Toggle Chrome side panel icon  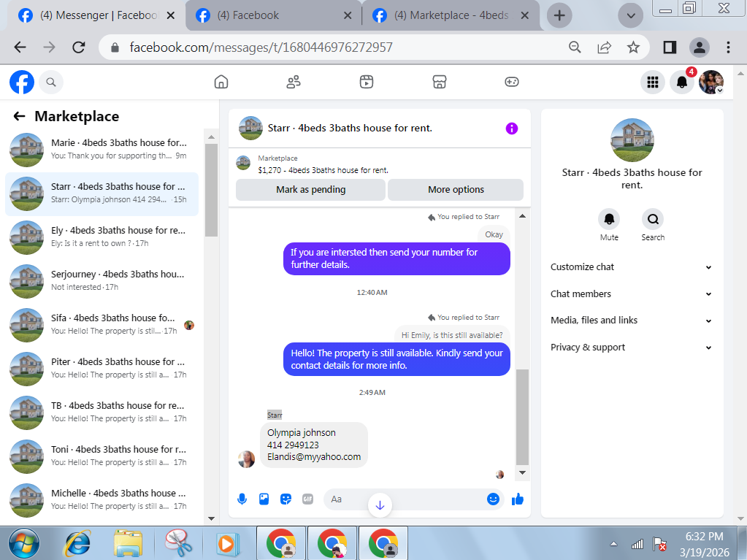[x=670, y=47]
